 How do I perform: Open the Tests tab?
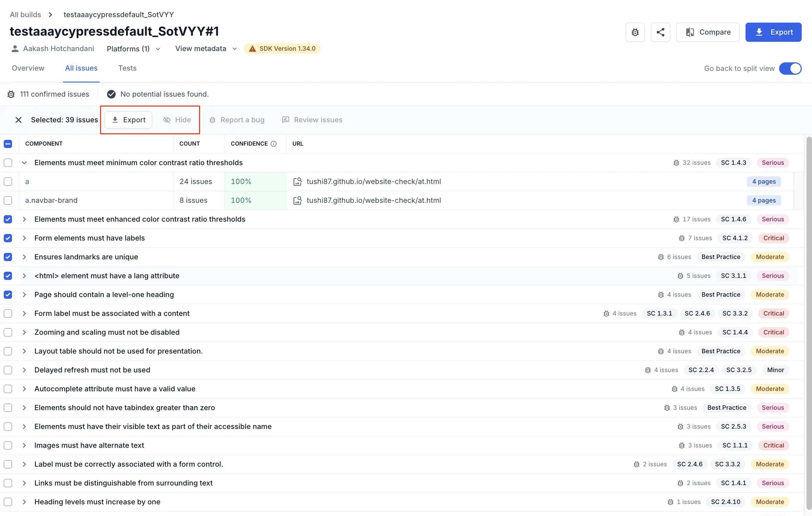(x=127, y=68)
